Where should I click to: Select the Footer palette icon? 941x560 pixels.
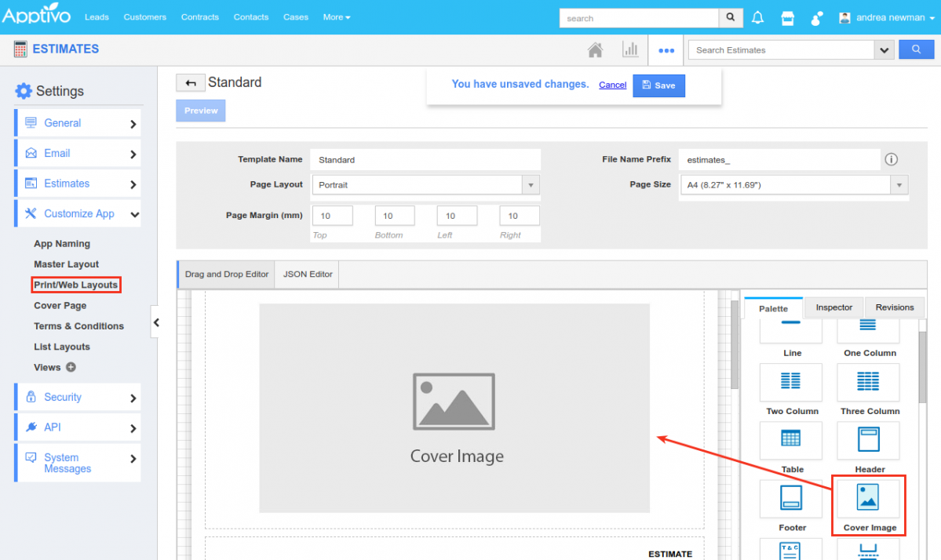click(x=791, y=498)
